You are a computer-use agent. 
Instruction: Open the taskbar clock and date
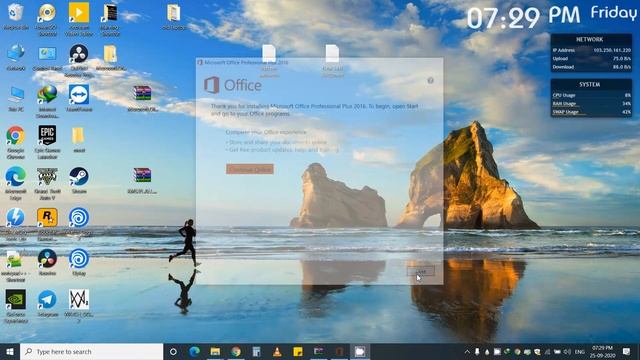[602, 351]
